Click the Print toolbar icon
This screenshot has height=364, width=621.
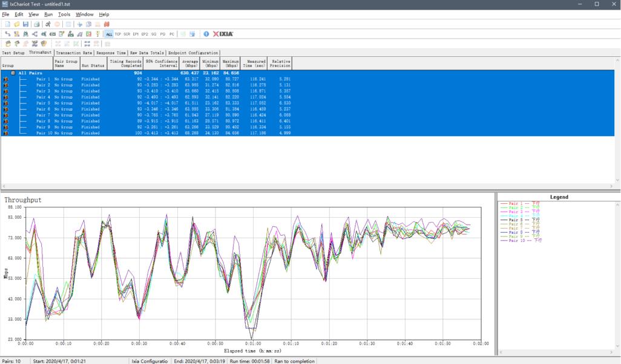(x=37, y=24)
